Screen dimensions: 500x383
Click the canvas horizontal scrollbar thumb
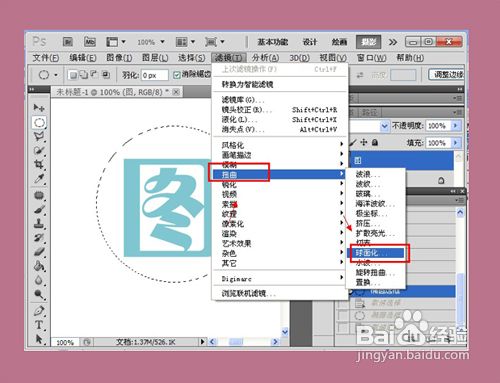click(x=236, y=342)
